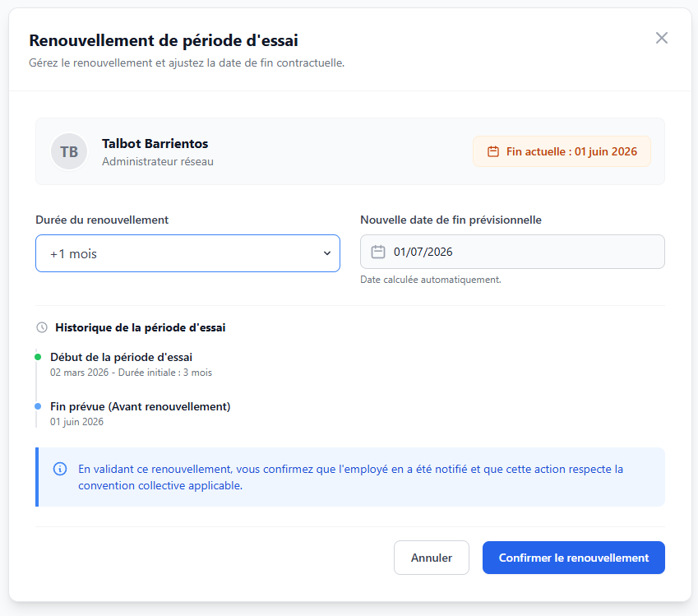Click Fin prévue (Avant renouvellement) title

point(141,406)
